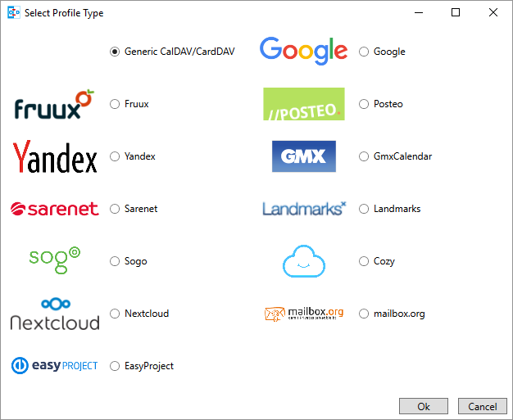This screenshot has height=420, width=513.
Task: Choose the Sogo radio option
Action: [115, 261]
